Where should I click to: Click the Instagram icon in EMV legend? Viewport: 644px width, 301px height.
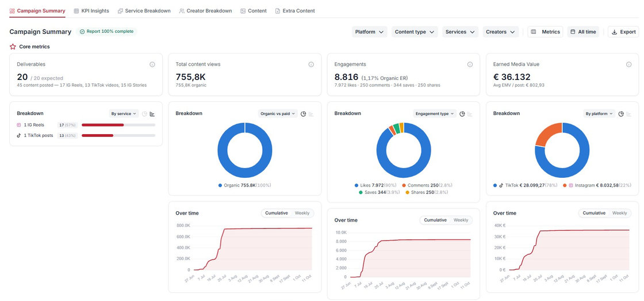(x=571, y=185)
